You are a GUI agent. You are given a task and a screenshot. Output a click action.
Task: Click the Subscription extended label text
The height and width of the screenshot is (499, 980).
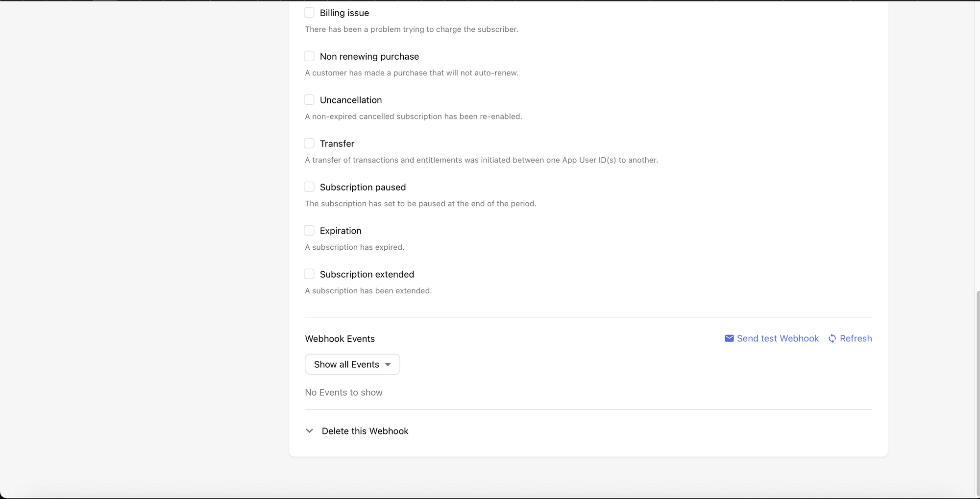tap(367, 274)
